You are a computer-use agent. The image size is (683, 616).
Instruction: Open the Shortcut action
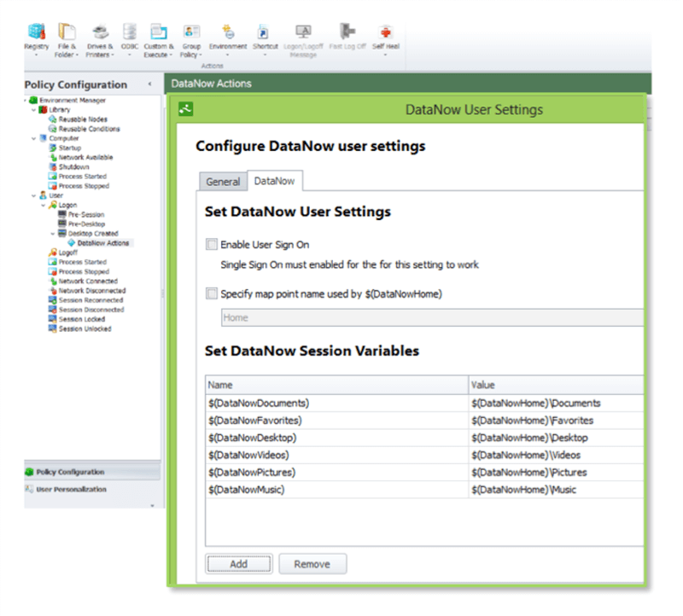coord(265,40)
